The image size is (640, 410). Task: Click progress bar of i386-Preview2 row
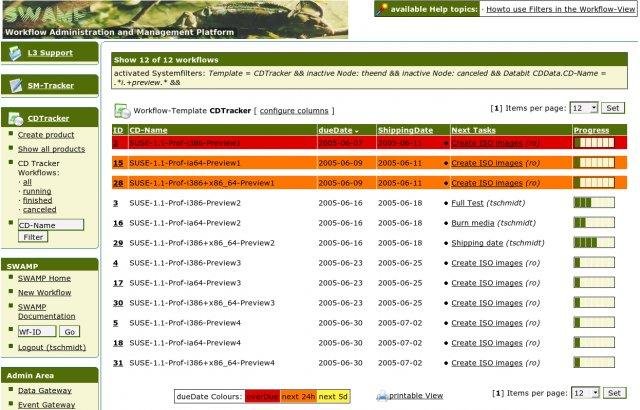tap(594, 202)
